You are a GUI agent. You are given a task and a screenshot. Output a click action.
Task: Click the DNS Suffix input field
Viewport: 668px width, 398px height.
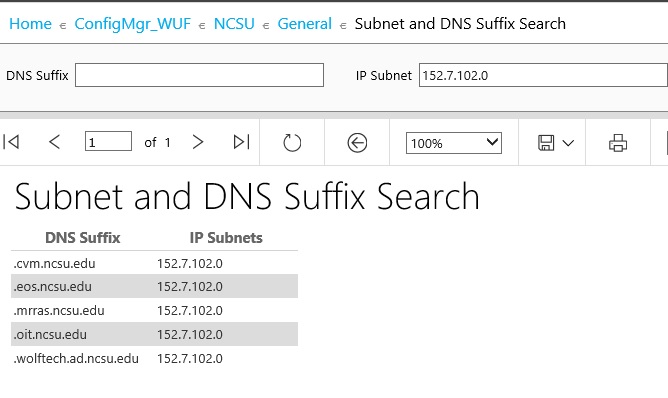point(199,75)
